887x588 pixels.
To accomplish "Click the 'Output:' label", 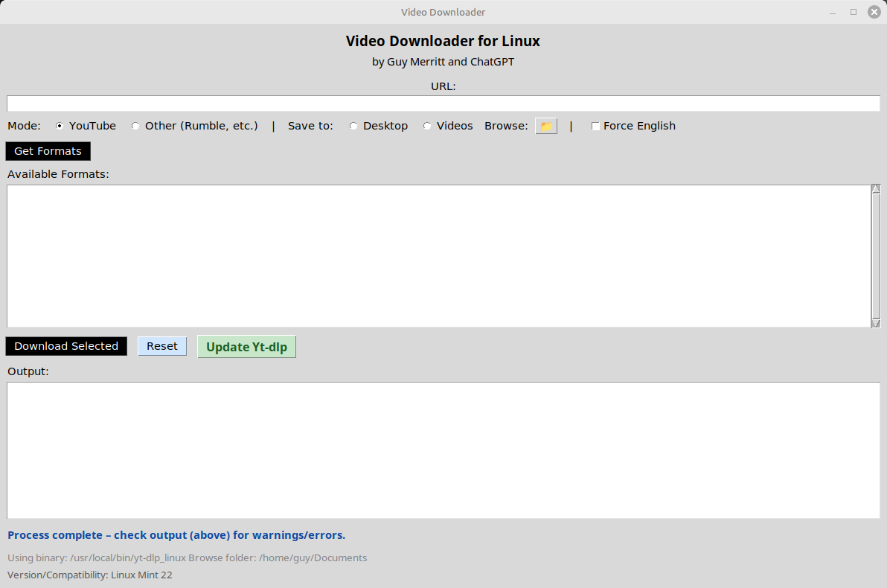I will point(28,371).
